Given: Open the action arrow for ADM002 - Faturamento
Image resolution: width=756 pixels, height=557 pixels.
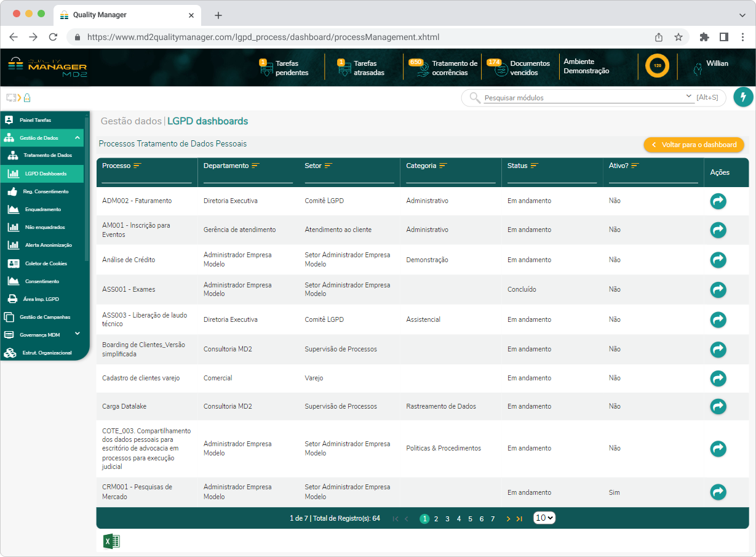Looking at the screenshot, I should (x=718, y=201).
